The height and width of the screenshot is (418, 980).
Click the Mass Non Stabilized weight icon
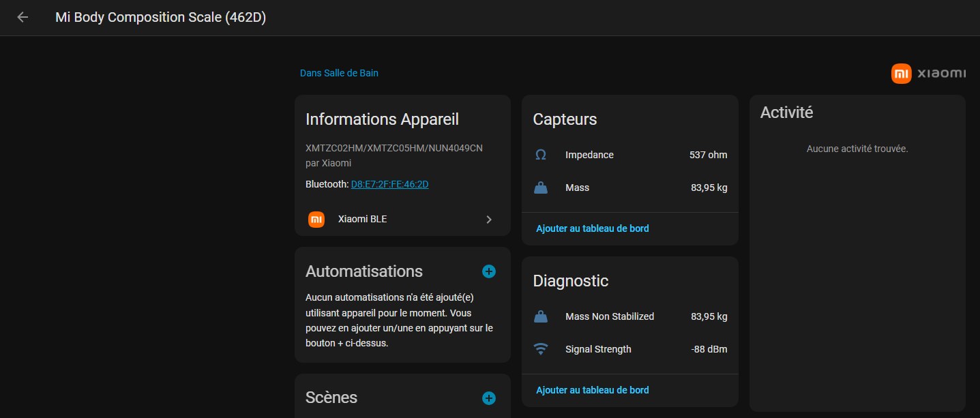(541, 317)
